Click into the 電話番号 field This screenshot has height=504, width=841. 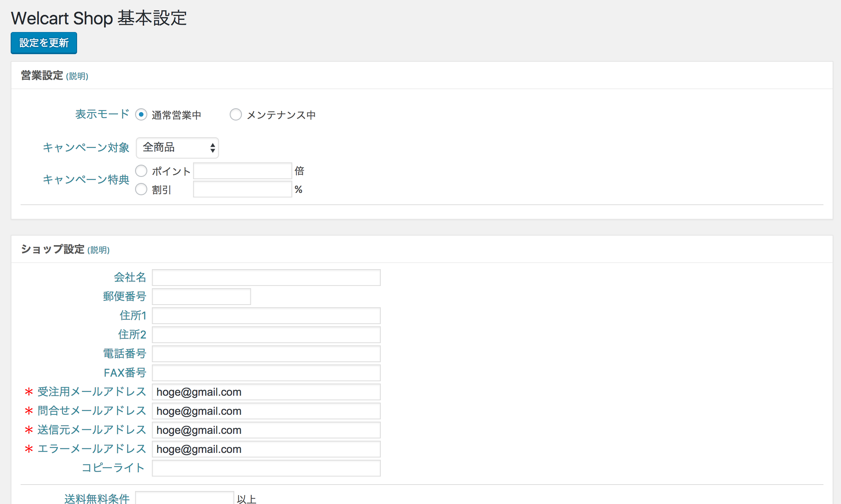pyautogui.click(x=266, y=354)
